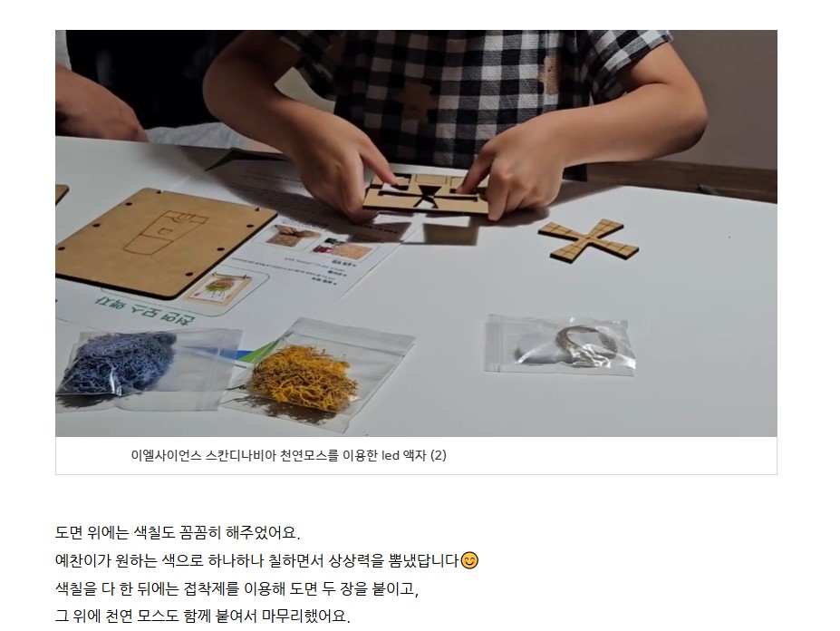Click the yellow moss bag in photo
Image resolution: width=840 pixels, height=631 pixels.
pos(317,372)
